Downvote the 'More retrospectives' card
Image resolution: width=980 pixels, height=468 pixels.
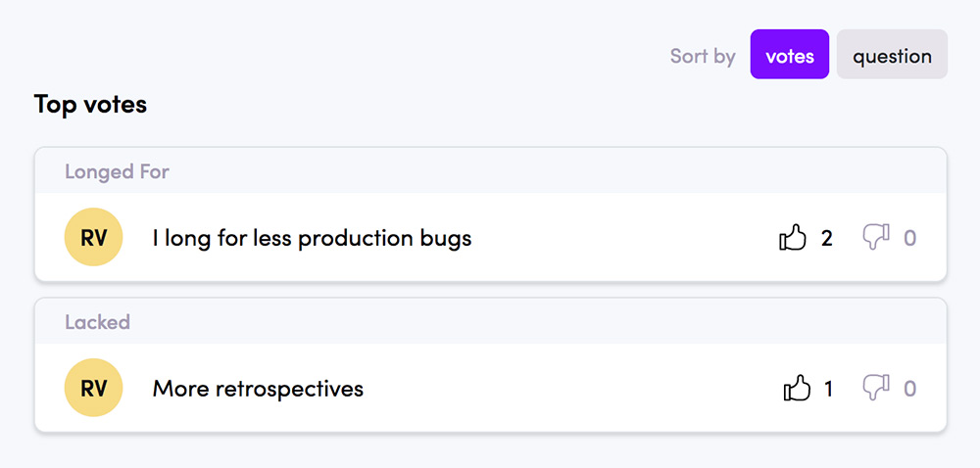(876, 388)
